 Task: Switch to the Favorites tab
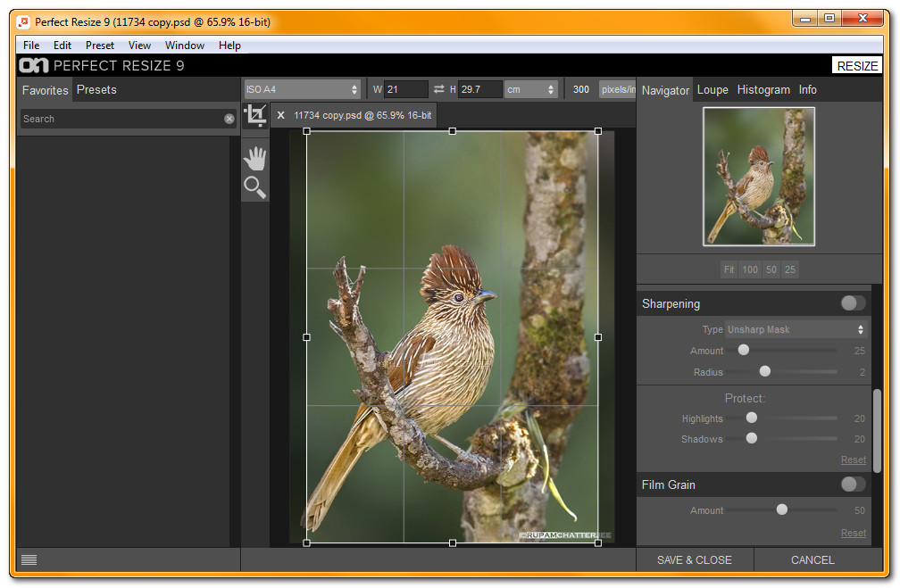pos(45,90)
